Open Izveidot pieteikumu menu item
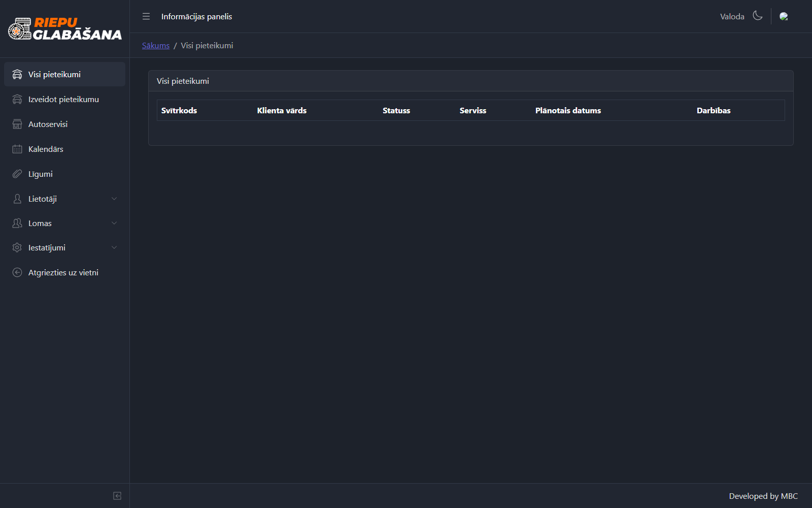This screenshot has width=812, height=508. click(64, 99)
